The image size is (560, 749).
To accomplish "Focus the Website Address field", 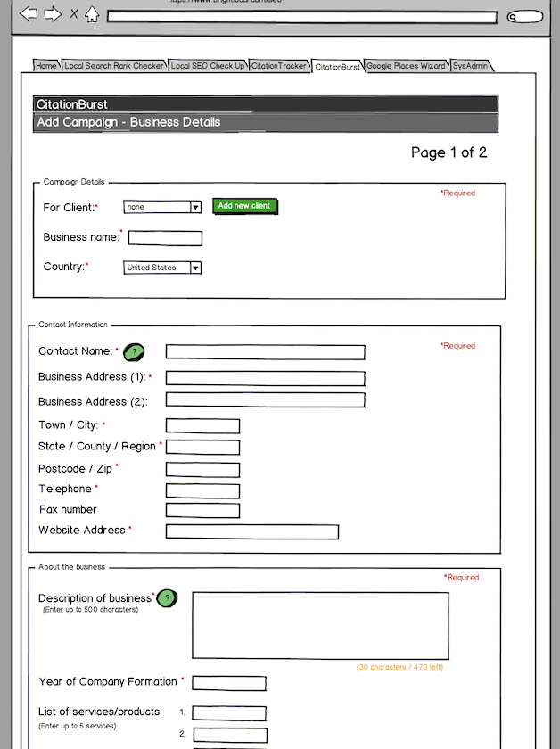I will tap(252, 531).
